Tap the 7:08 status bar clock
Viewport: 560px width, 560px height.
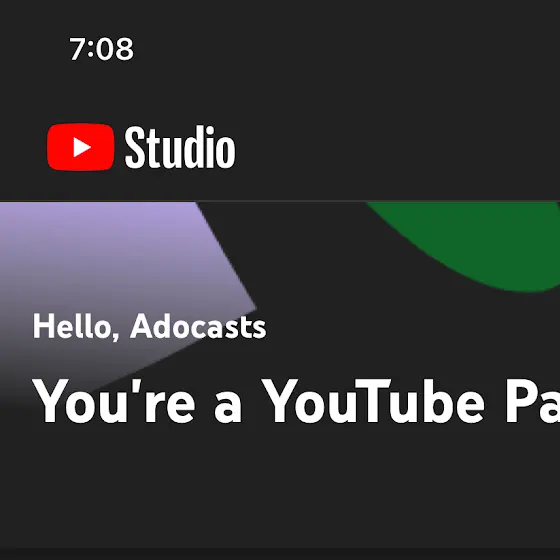[x=101, y=49]
